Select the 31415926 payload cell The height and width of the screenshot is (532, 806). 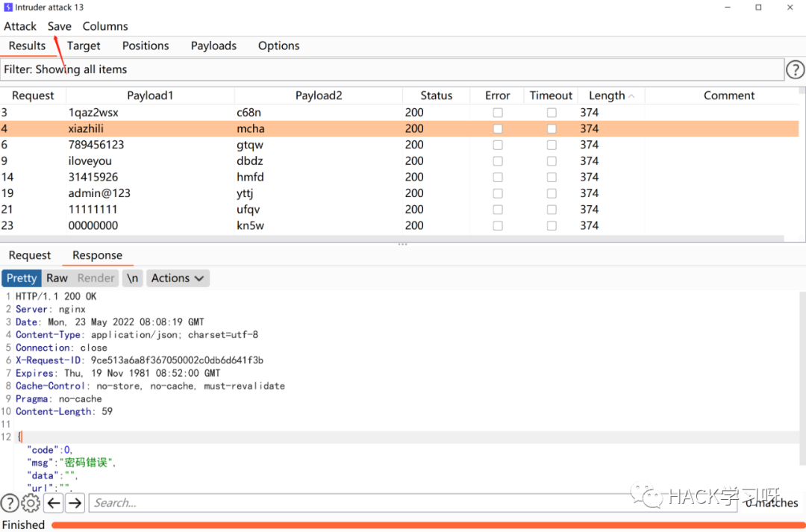[150, 178]
